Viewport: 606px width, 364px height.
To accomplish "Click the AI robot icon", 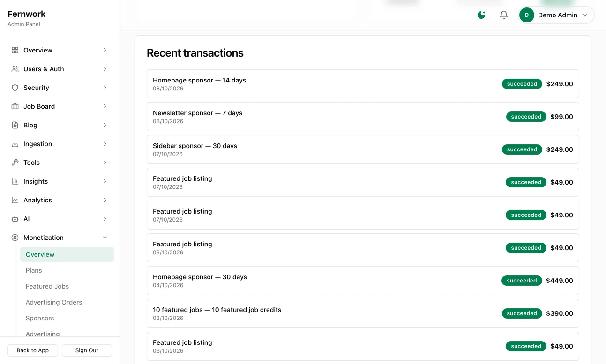I will 15,219.
